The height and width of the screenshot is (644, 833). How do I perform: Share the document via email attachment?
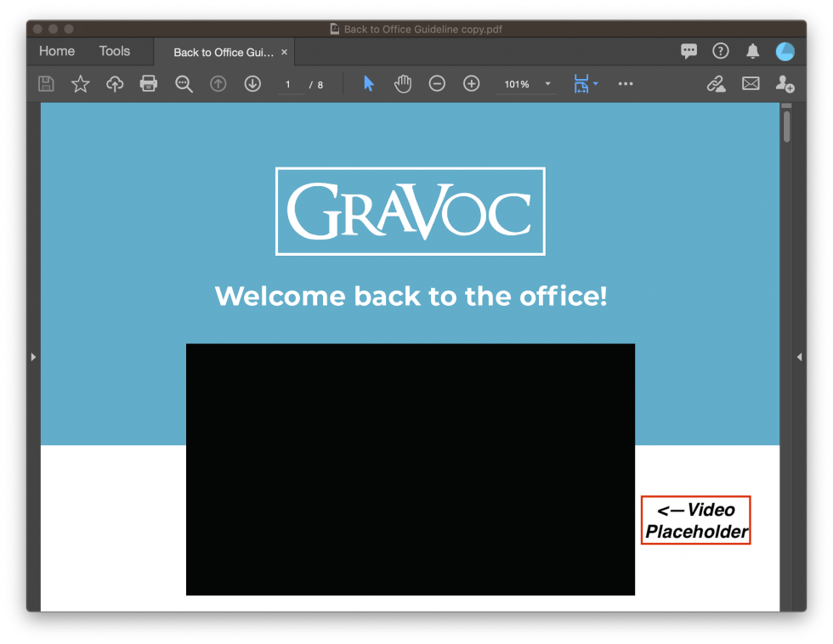click(751, 84)
